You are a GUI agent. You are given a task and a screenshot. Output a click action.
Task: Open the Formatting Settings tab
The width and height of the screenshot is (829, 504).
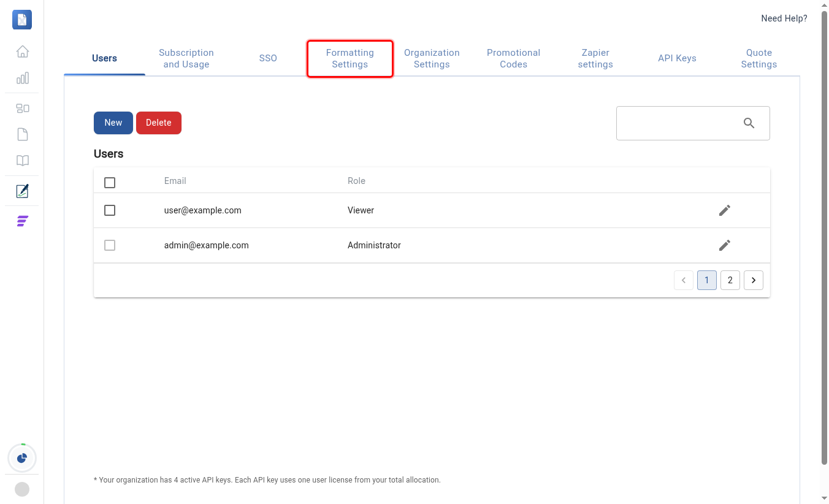point(350,58)
